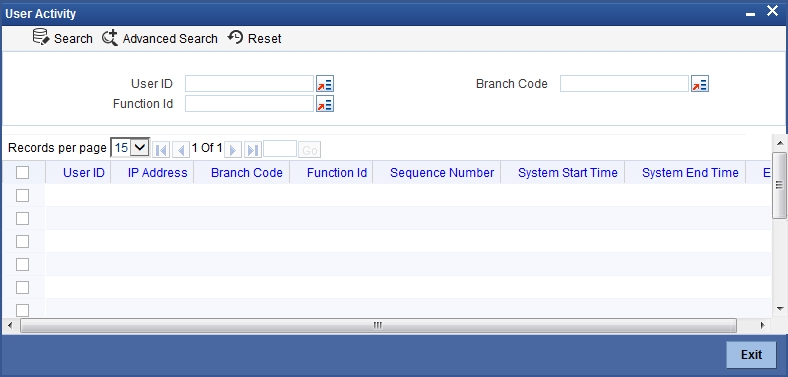This screenshot has height=377, width=788.
Task: Sort by the User ID column header
Action: coord(83,173)
